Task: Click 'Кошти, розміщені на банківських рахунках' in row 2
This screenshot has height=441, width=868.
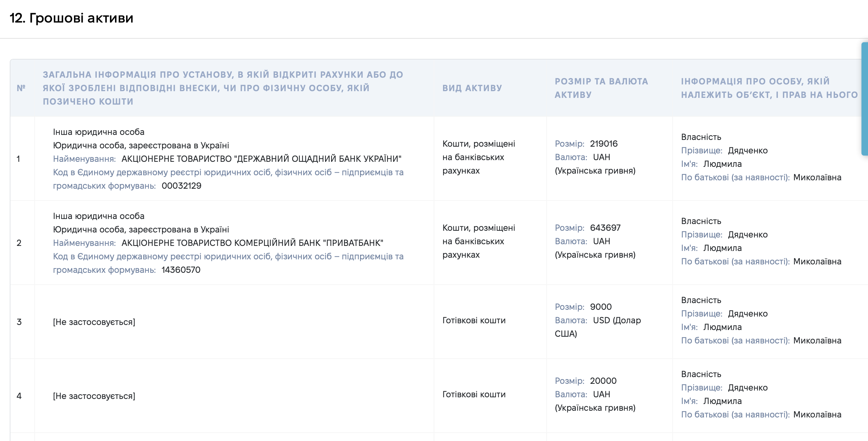Action: [x=478, y=242]
